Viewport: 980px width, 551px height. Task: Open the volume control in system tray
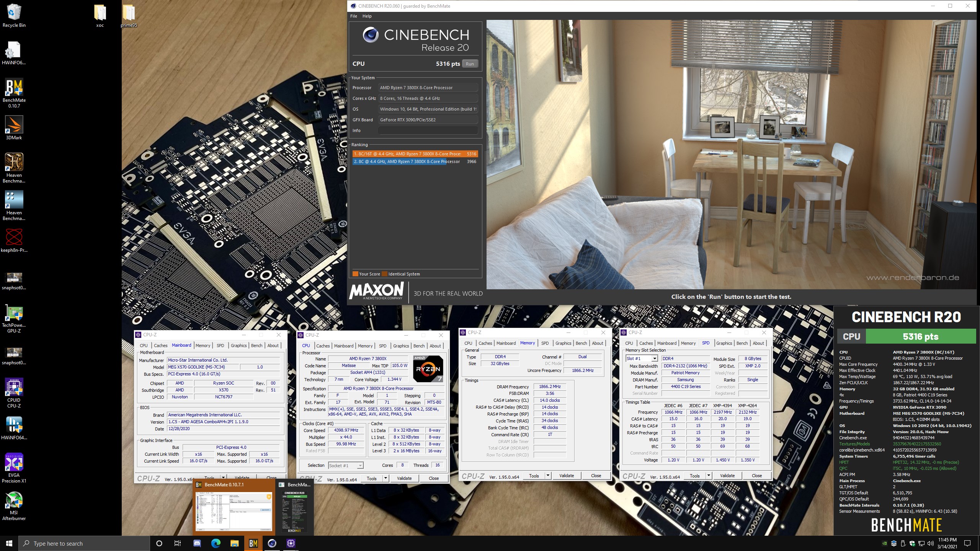click(930, 543)
